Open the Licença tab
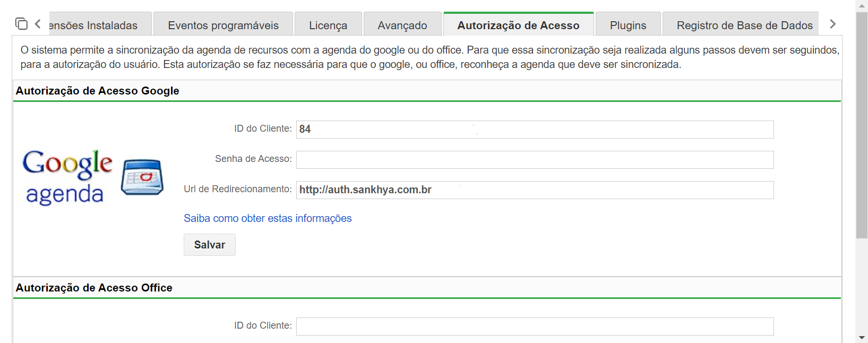868x343 pixels. click(328, 24)
